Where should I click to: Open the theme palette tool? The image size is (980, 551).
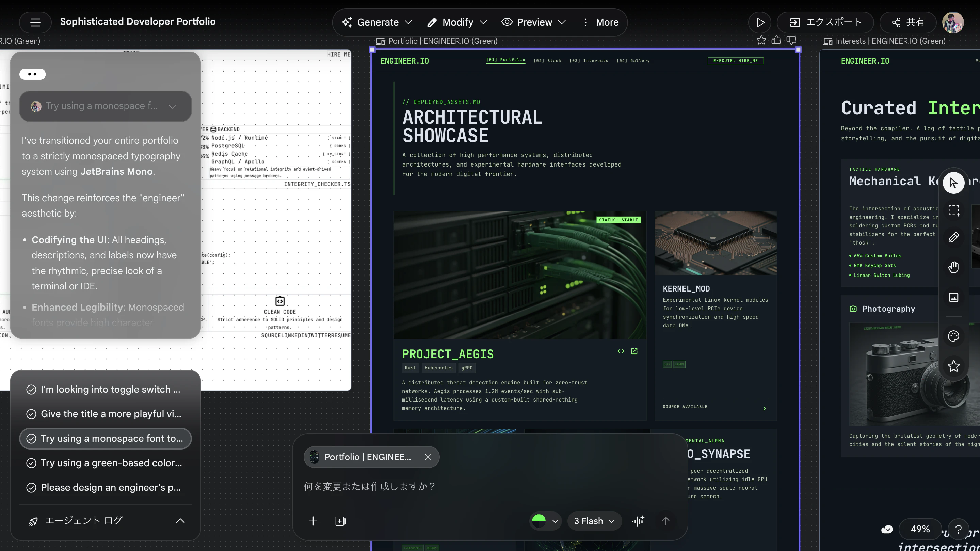coord(953,336)
